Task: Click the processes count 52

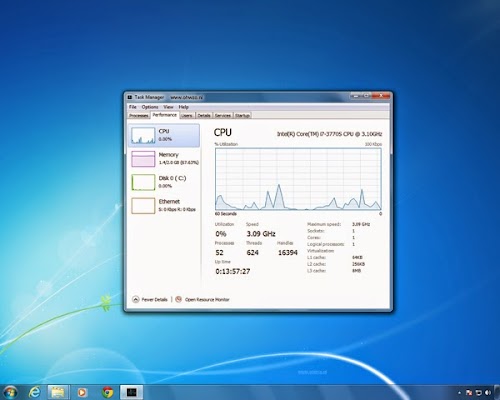Action: pos(219,253)
